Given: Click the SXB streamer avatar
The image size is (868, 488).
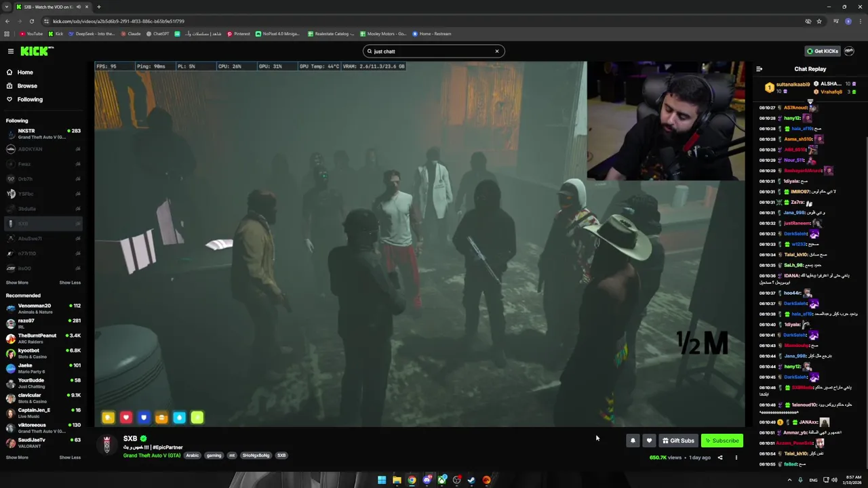Looking at the screenshot, I should [106, 444].
